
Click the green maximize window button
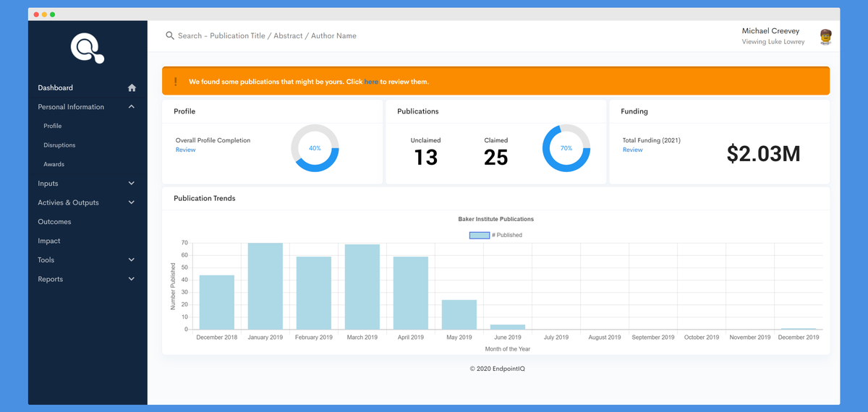[52, 14]
